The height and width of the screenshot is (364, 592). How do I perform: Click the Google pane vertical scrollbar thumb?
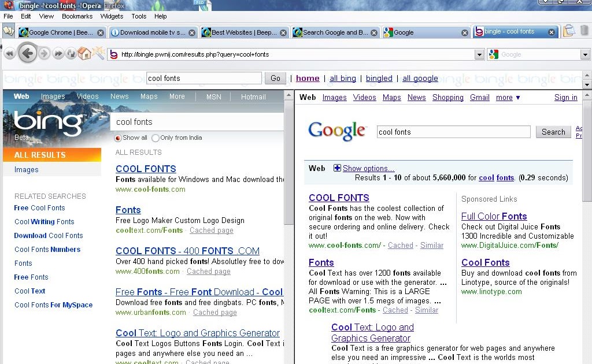pyautogui.click(x=587, y=151)
